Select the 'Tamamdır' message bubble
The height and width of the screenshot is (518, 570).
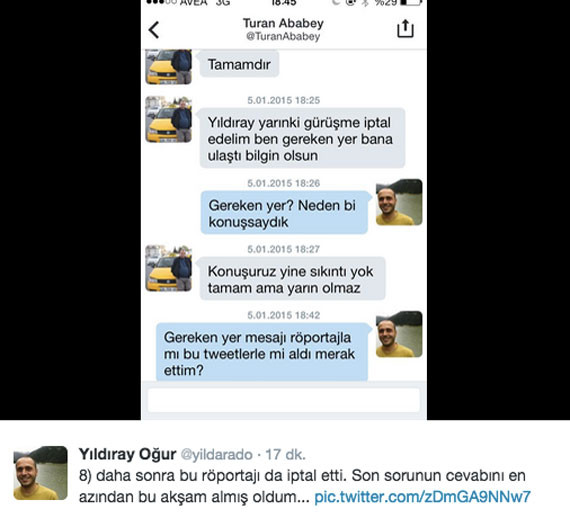pyautogui.click(x=239, y=64)
